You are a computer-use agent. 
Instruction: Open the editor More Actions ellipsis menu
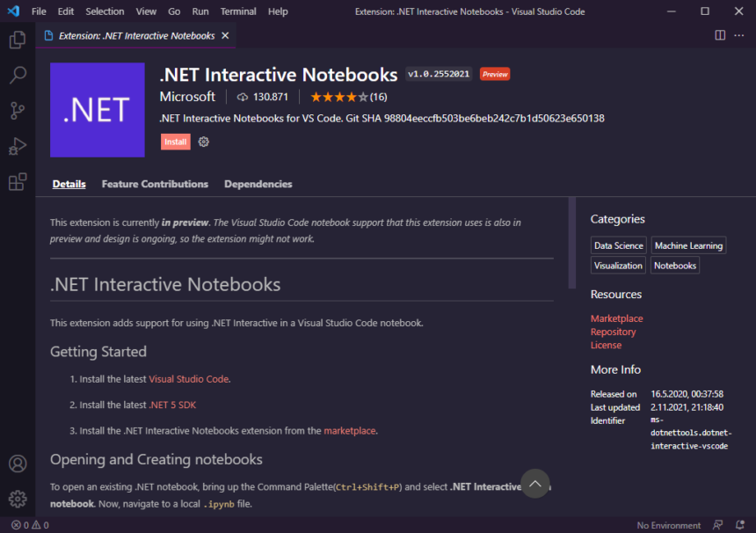point(739,33)
